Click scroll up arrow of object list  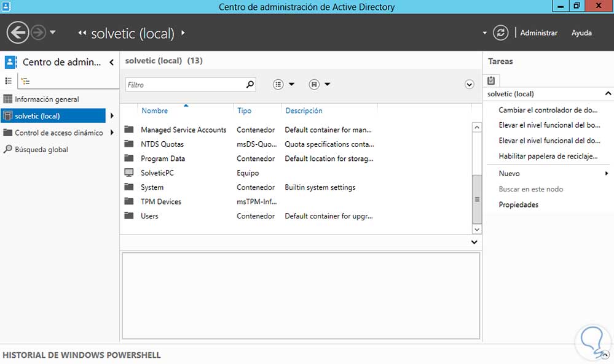(x=476, y=128)
